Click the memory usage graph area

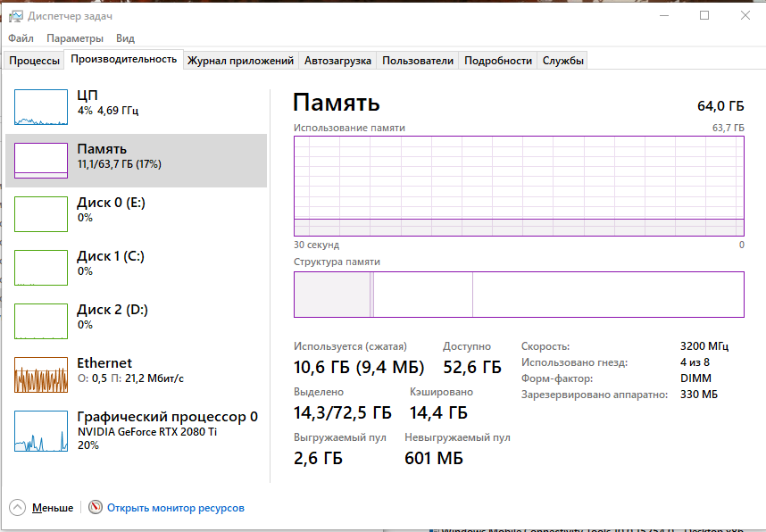pos(519,186)
